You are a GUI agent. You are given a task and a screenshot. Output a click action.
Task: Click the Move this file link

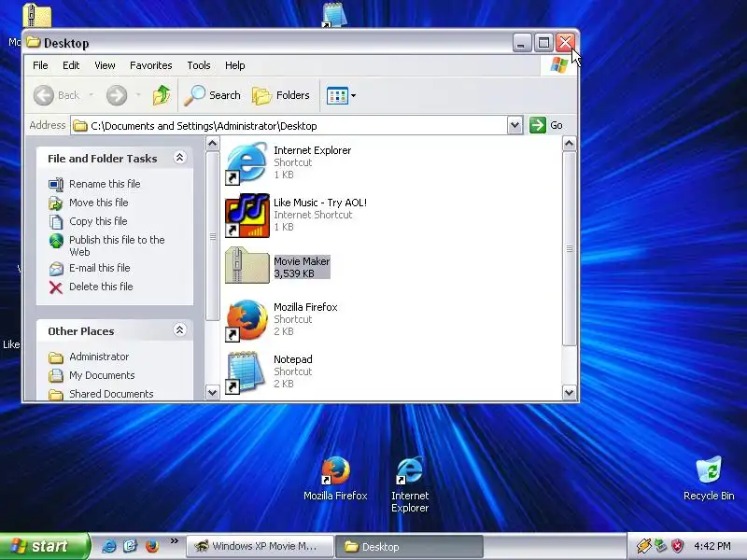tap(99, 203)
